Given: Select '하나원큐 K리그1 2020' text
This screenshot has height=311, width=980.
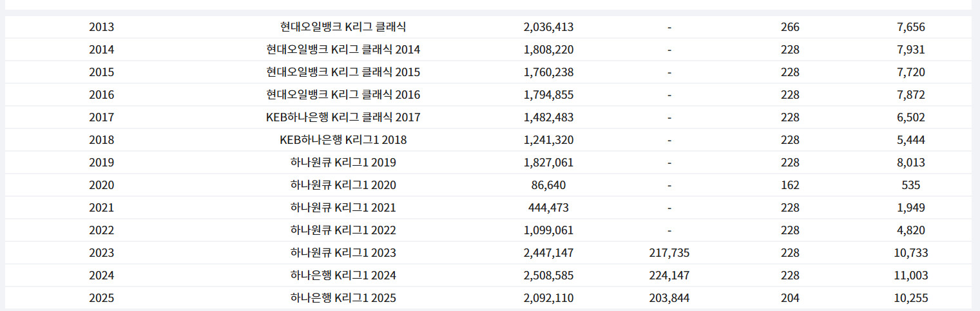Looking at the screenshot, I should tap(343, 185).
